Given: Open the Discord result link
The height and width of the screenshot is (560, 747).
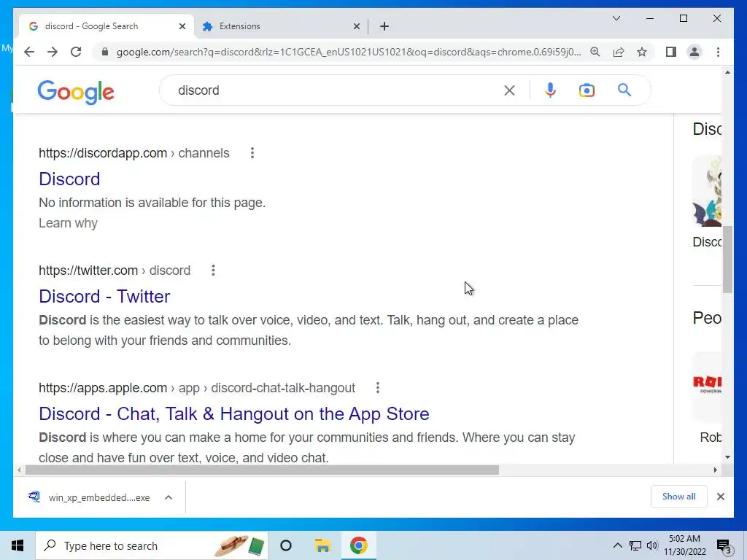Looking at the screenshot, I should pos(69,179).
